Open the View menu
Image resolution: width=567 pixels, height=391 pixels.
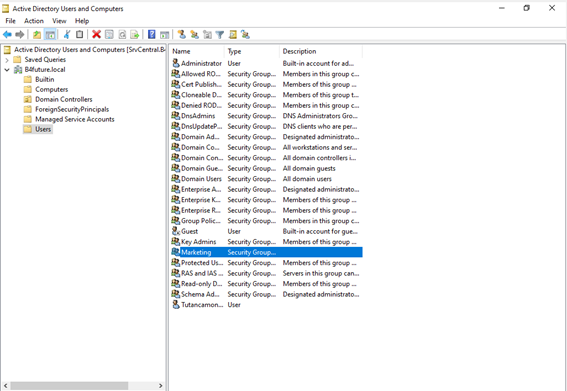point(59,21)
